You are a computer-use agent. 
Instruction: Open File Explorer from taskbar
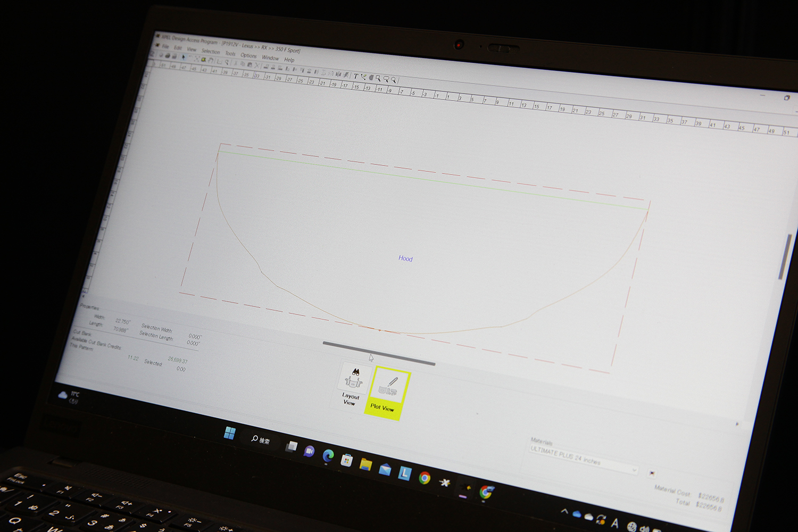pos(365,464)
